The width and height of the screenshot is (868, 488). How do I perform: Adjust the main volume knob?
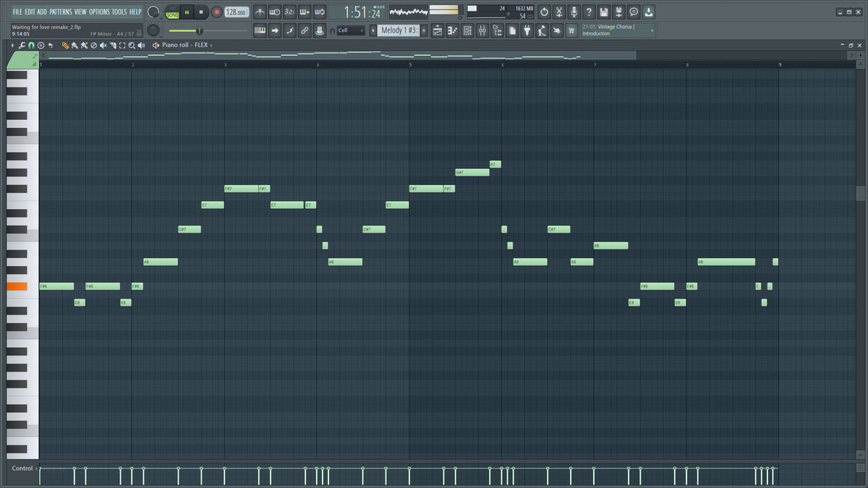(x=153, y=12)
